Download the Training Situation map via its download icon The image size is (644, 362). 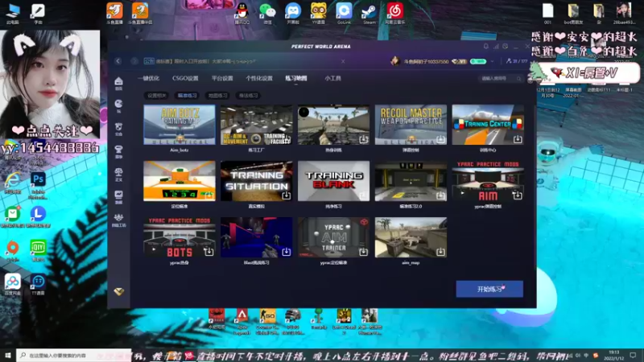tap(286, 195)
